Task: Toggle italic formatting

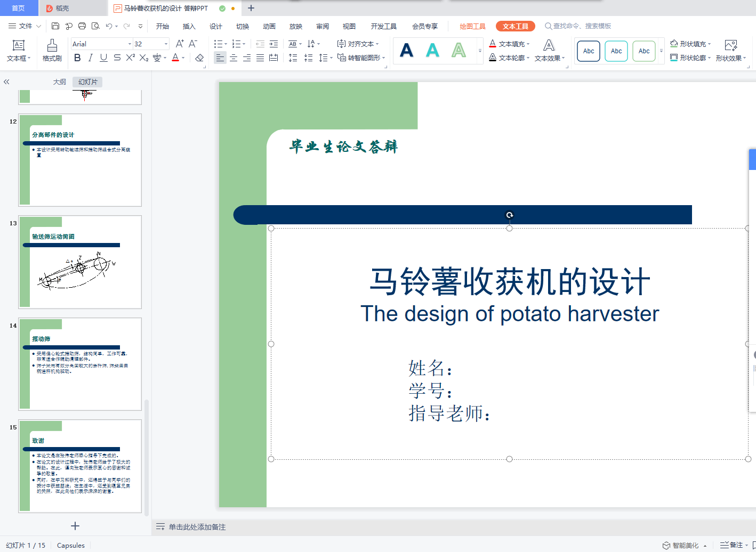Action: pos(90,58)
